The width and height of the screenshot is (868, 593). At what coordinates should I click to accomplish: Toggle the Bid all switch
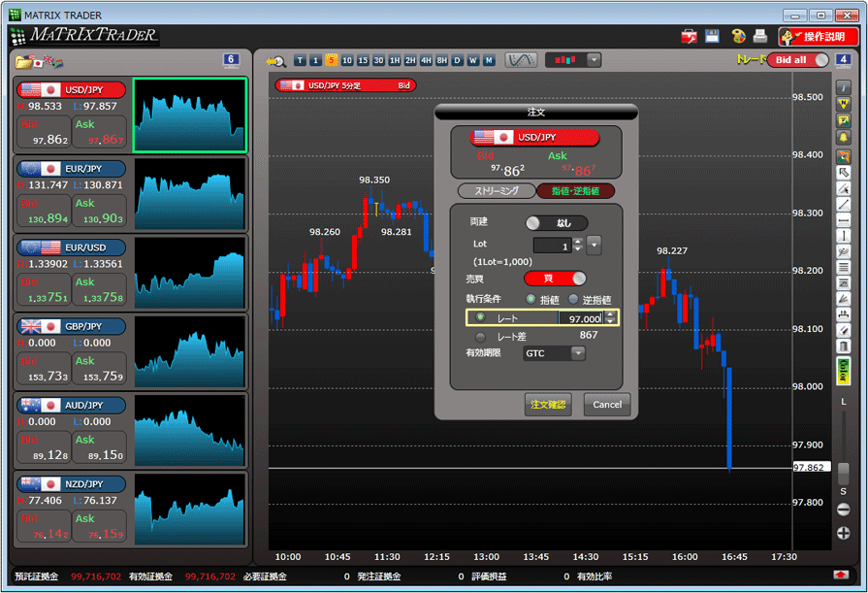click(798, 60)
